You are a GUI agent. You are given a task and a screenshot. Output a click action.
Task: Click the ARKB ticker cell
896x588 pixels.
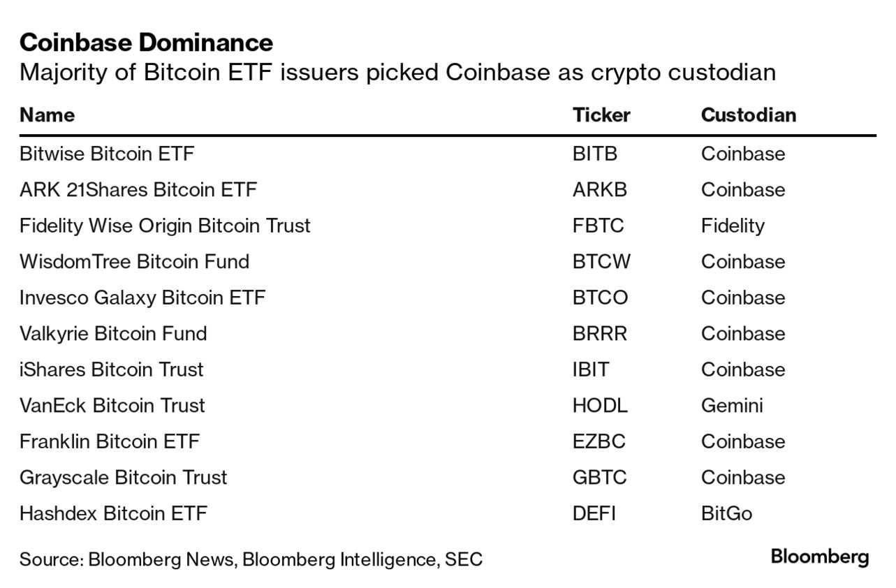[x=599, y=190]
